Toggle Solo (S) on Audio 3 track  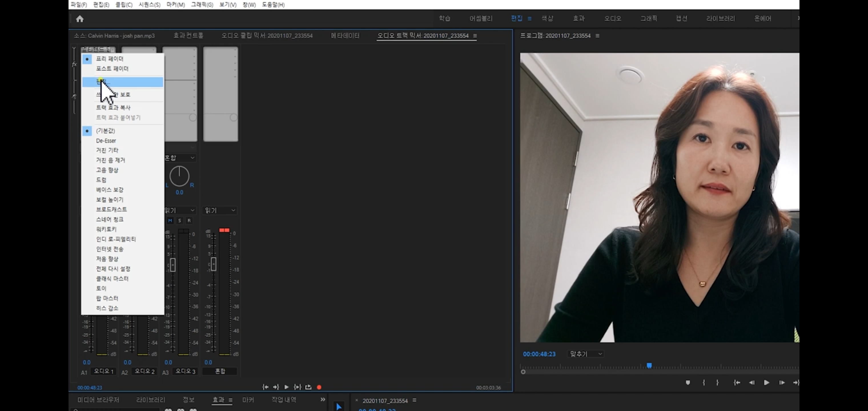(180, 220)
